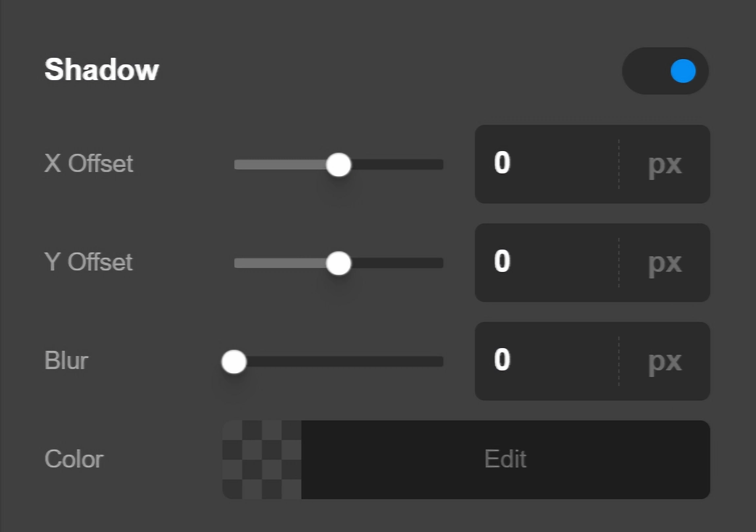
Task: Click the Y Offset label text
Action: coord(87,263)
